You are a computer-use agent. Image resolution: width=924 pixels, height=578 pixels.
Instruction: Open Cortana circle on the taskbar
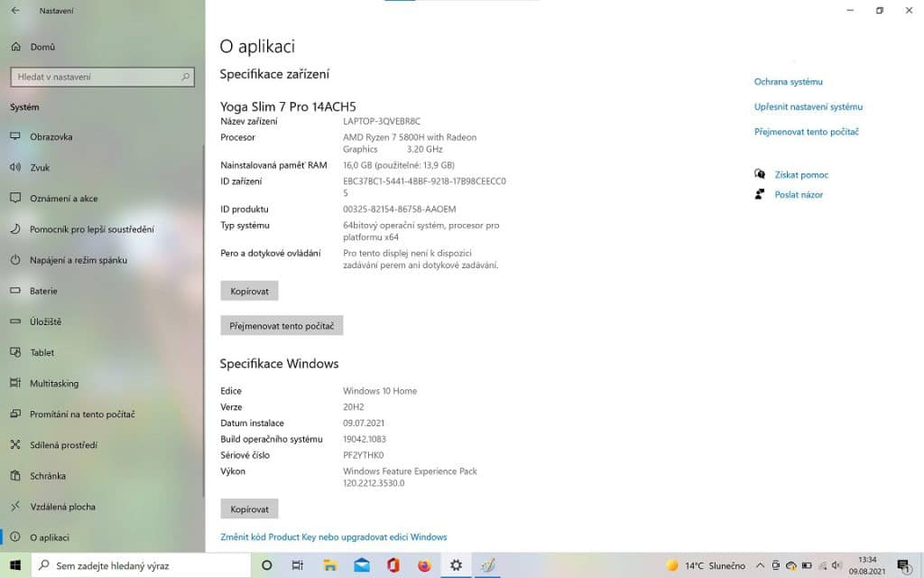click(x=266, y=565)
